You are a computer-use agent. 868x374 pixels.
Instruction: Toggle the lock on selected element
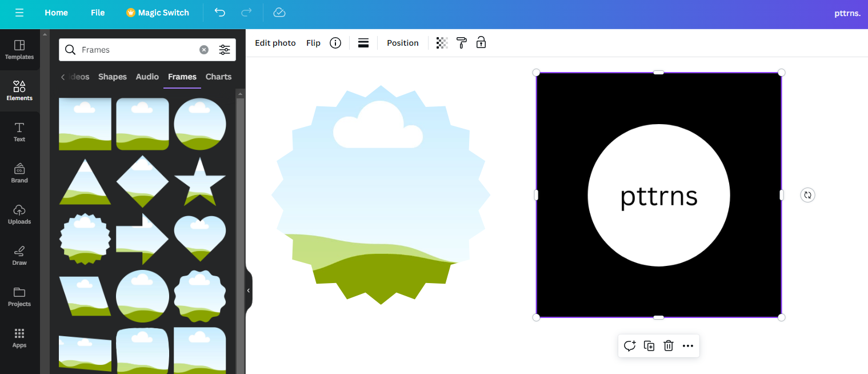(x=481, y=43)
